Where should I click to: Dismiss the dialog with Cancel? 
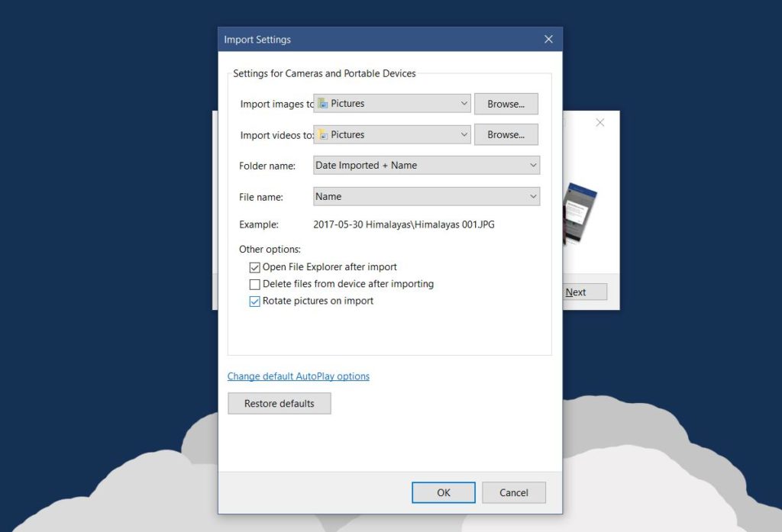click(513, 492)
